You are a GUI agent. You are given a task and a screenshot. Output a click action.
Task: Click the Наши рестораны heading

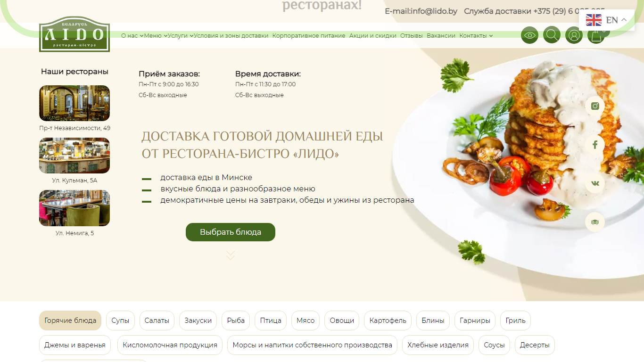pyautogui.click(x=74, y=72)
